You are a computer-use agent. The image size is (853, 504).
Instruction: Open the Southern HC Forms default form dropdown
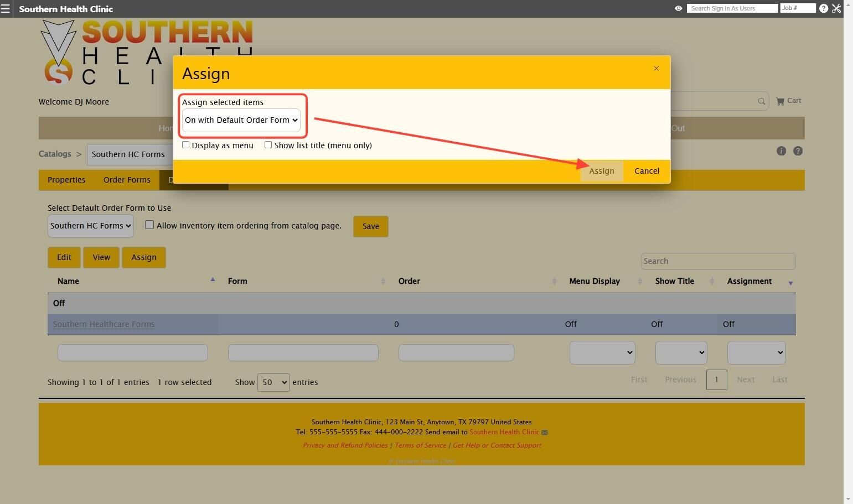90,226
